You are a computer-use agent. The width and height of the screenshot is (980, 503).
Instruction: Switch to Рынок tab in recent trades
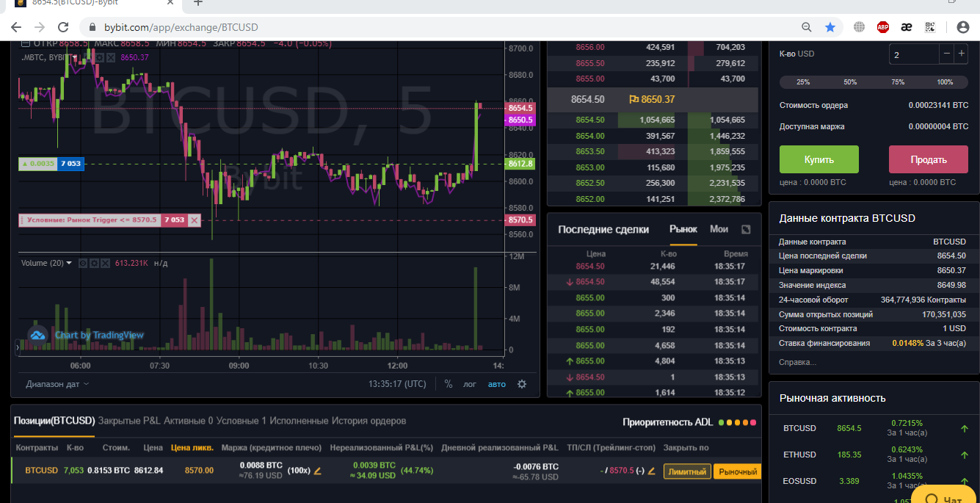click(x=683, y=229)
